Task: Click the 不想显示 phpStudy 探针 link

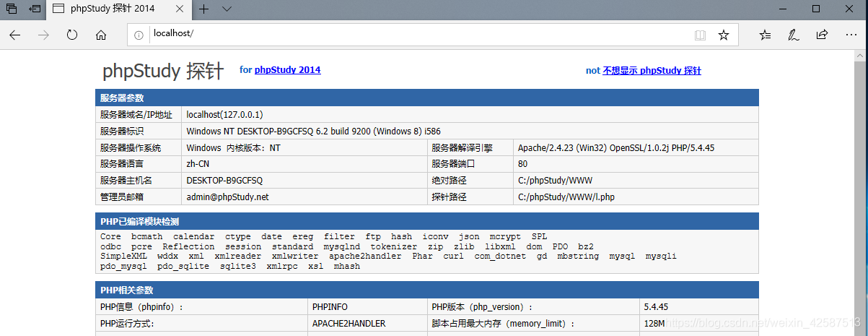Action: click(652, 71)
